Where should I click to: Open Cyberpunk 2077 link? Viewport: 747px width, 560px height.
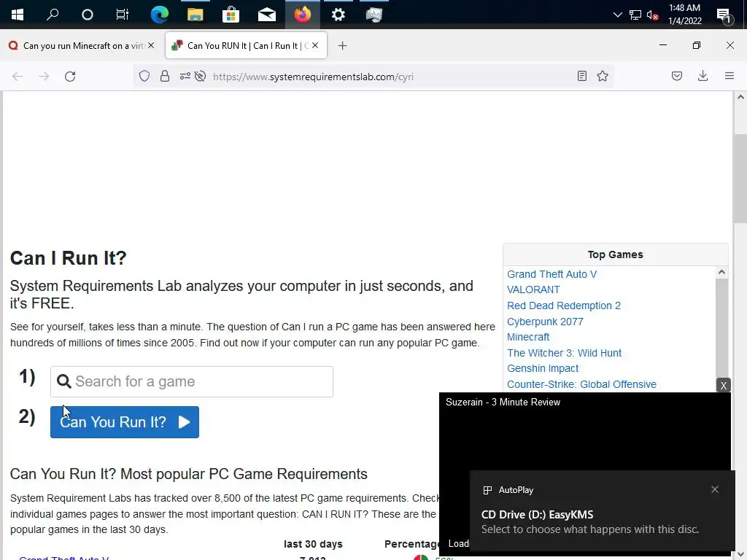tap(545, 322)
